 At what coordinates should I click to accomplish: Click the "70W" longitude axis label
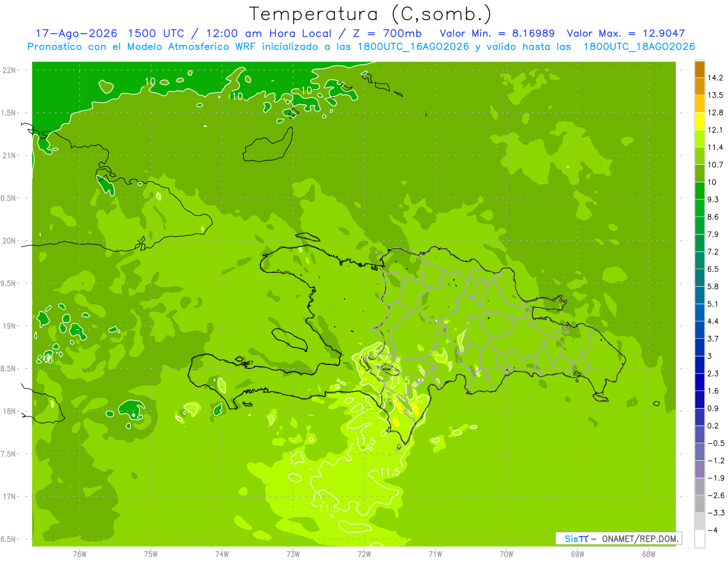(507, 554)
